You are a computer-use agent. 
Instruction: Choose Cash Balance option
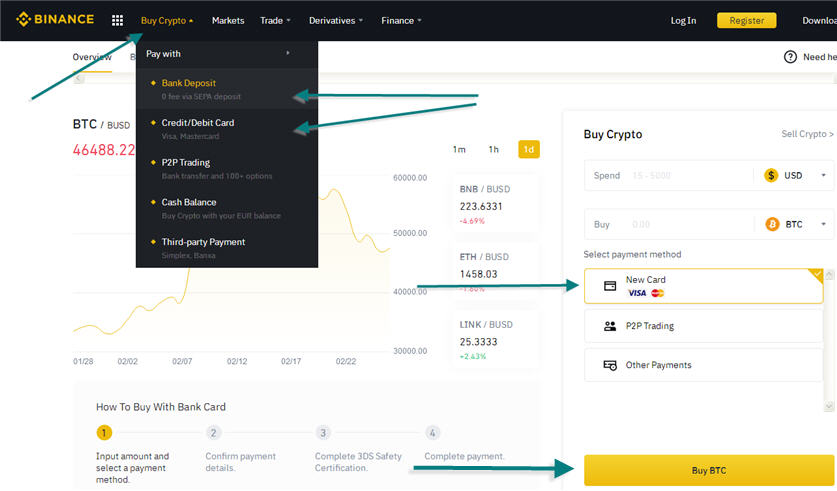pyautogui.click(x=227, y=209)
